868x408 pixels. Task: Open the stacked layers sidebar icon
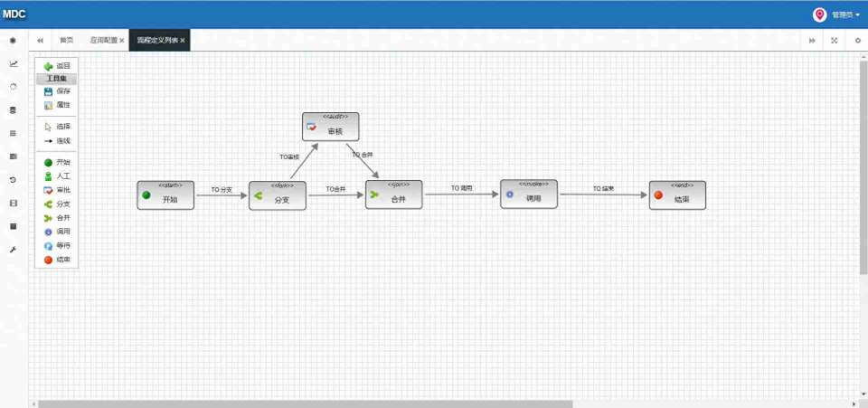point(14,110)
